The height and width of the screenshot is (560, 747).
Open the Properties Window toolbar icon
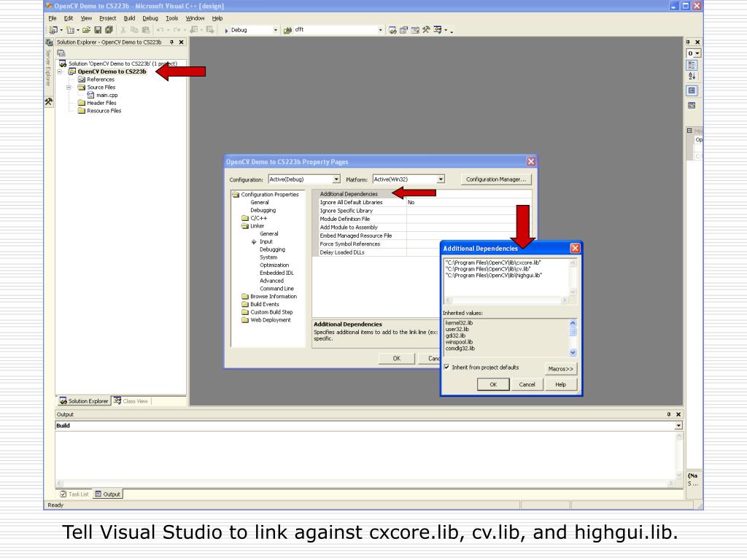(403, 30)
